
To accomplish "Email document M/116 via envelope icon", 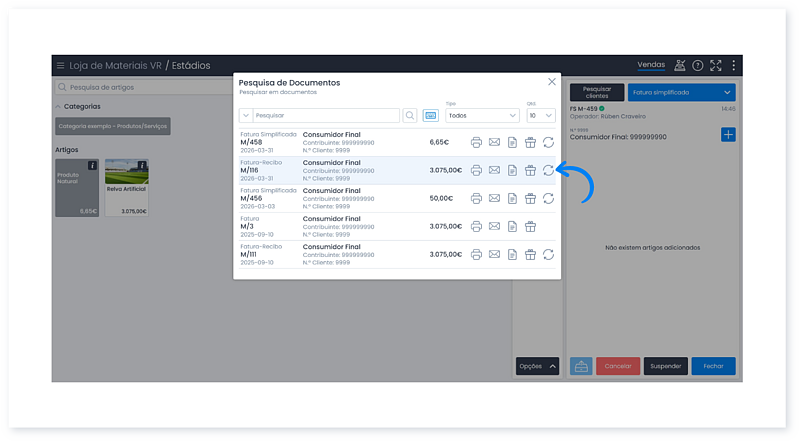I will point(494,170).
